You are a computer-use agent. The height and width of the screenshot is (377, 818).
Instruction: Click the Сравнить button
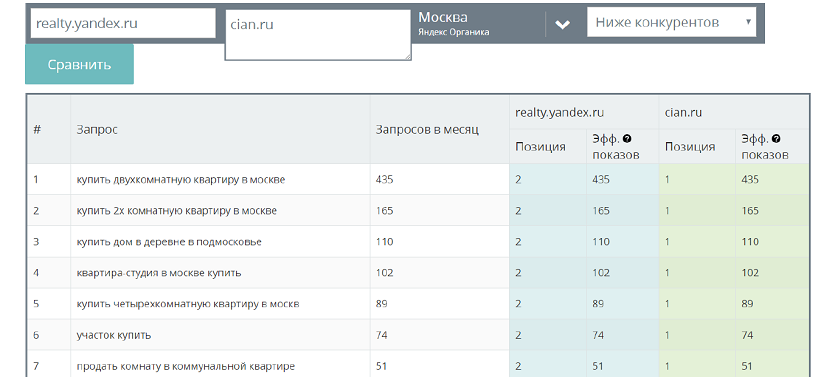(x=79, y=65)
